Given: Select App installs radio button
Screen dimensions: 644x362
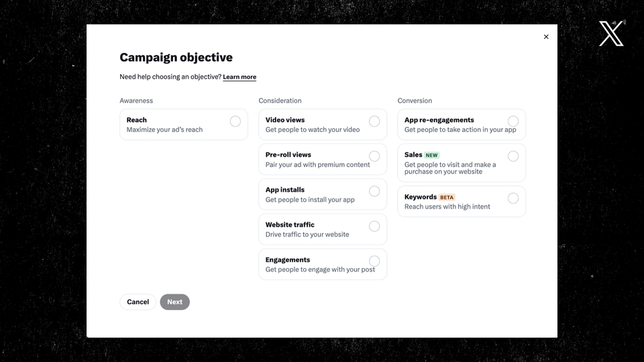Looking at the screenshot, I should 374,191.
